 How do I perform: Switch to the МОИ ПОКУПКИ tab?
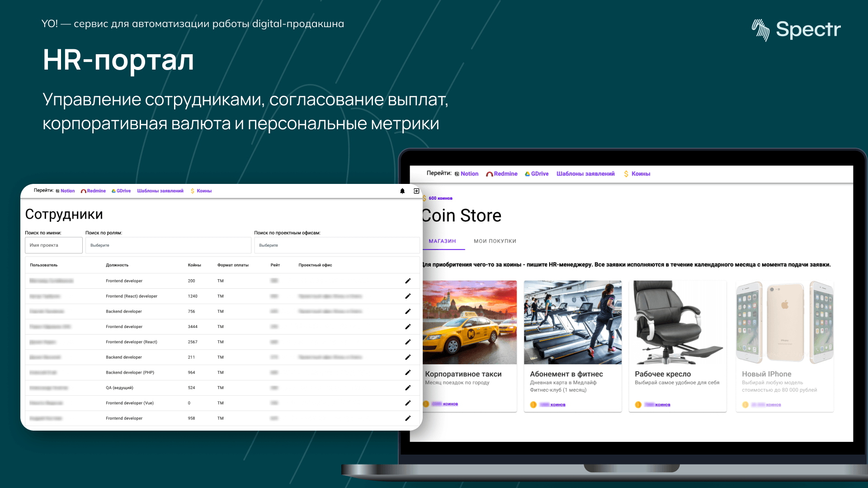(495, 241)
